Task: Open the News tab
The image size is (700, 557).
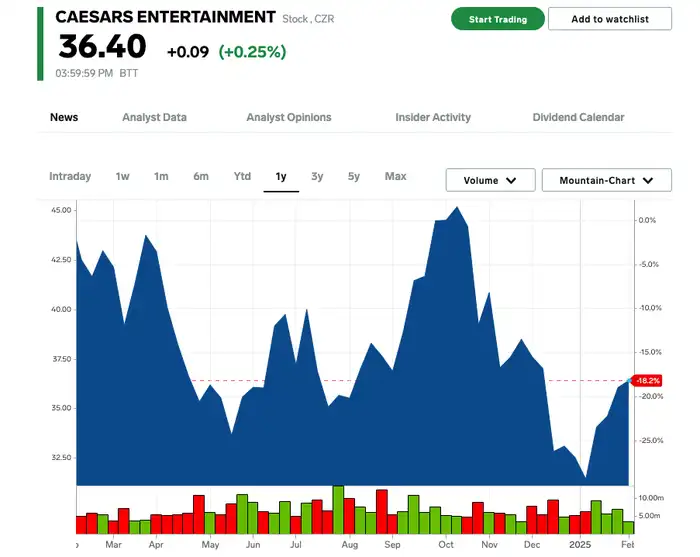Action: tap(64, 117)
